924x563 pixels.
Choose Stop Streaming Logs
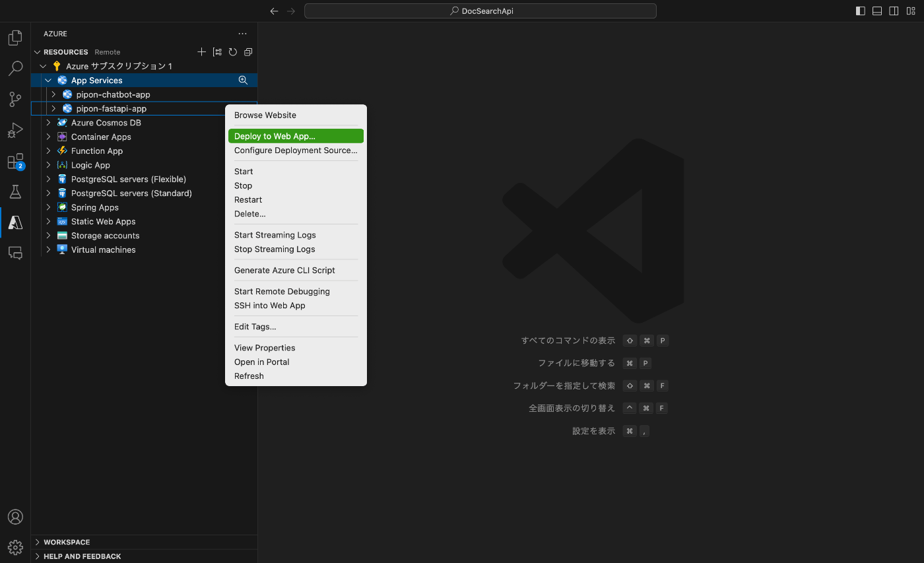pyautogui.click(x=296, y=249)
